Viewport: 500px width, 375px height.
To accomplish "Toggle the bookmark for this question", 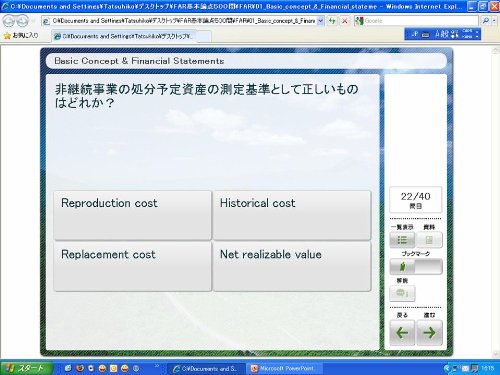I will pyautogui.click(x=416, y=267).
